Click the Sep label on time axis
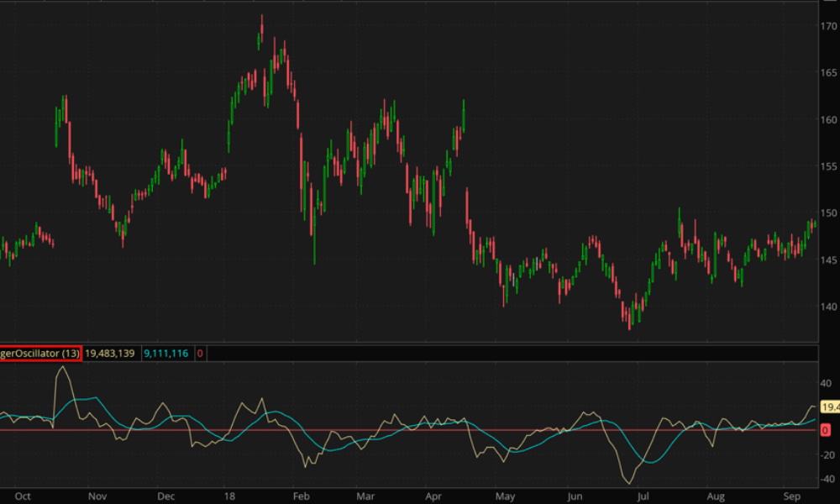The width and height of the screenshot is (840, 504). [x=789, y=496]
